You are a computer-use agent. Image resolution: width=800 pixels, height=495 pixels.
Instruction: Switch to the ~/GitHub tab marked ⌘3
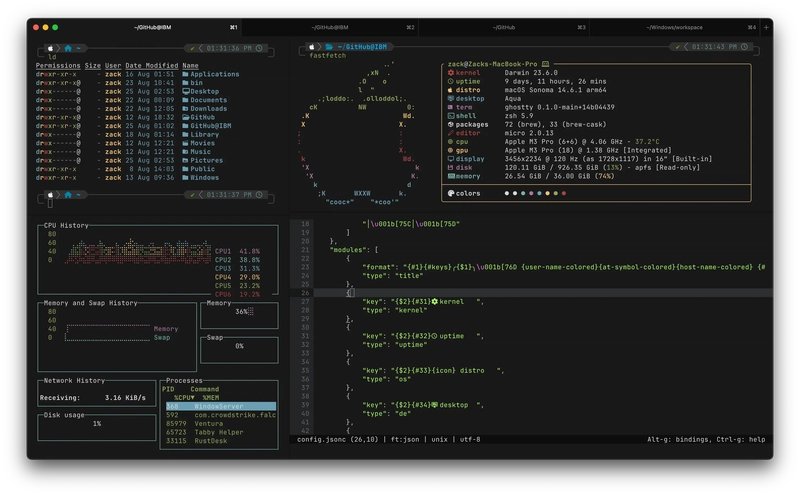(504, 28)
